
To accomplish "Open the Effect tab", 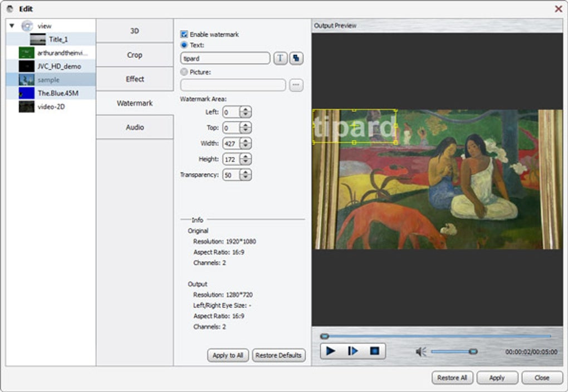I will click(135, 79).
